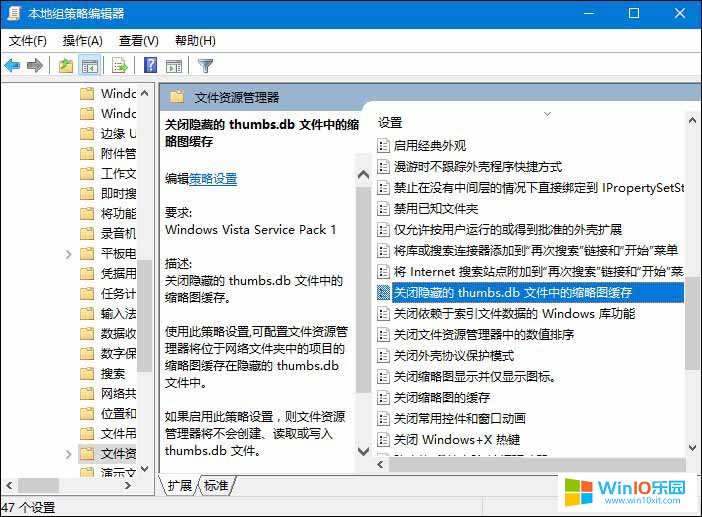Switch to the 扩展 tab
This screenshot has width=702, height=517.
click(x=180, y=485)
